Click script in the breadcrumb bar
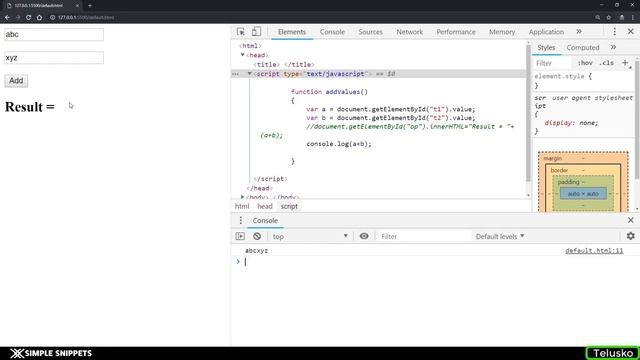The image size is (640, 360). 289,207
